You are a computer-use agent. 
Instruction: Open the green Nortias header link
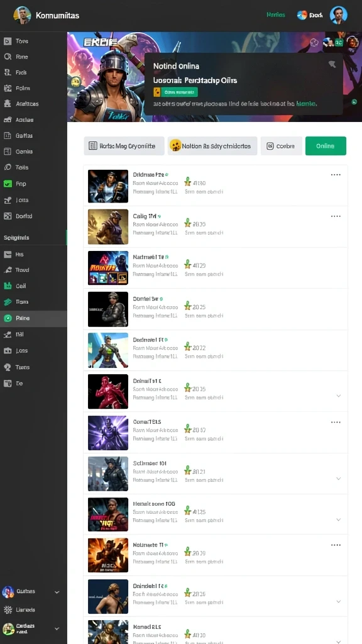[276, 15]
